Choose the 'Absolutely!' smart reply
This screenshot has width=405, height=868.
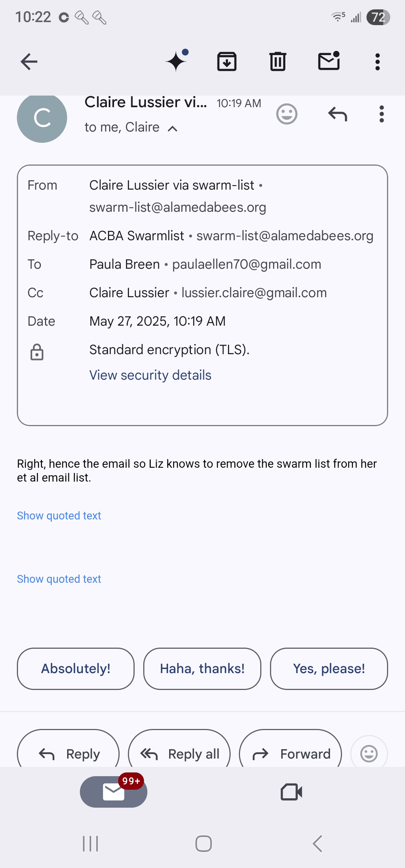[76, 669]
